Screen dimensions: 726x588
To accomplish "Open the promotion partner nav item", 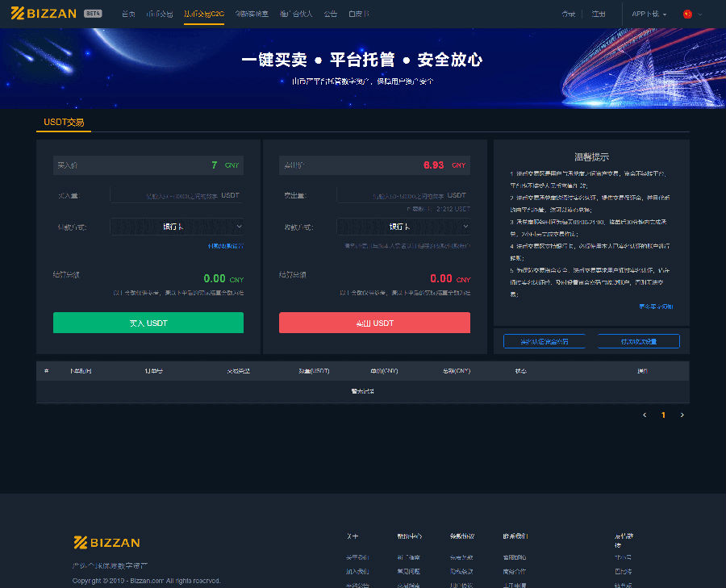I will tap(296, 14).
